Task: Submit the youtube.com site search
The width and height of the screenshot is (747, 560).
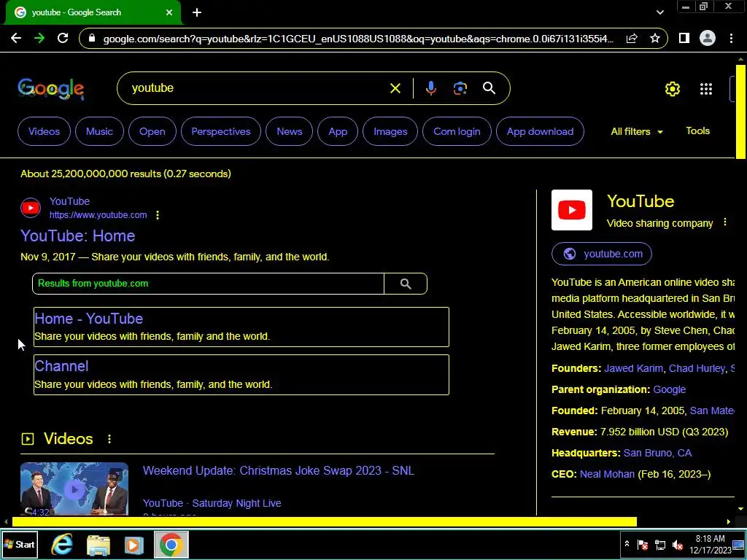Action: 406,284
